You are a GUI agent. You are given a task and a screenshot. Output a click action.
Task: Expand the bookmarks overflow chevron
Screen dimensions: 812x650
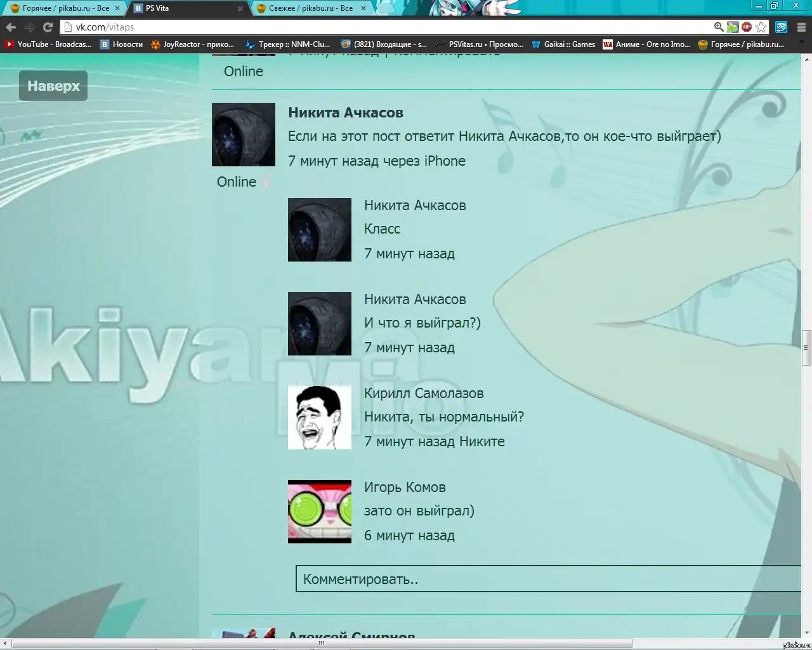click(802, 44)
